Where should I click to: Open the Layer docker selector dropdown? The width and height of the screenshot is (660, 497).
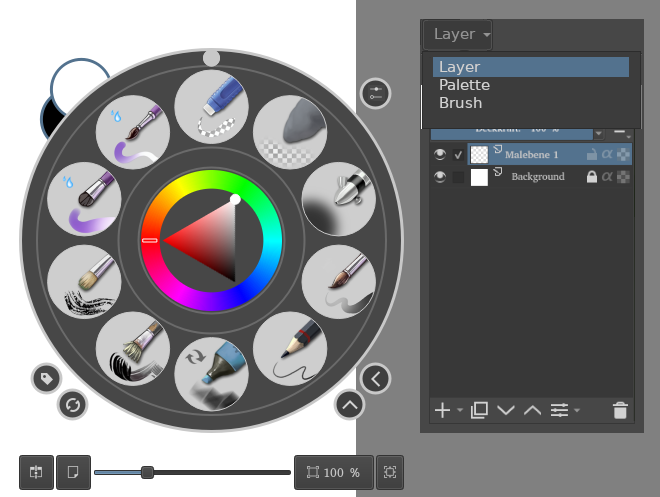(x=458, y=34)
